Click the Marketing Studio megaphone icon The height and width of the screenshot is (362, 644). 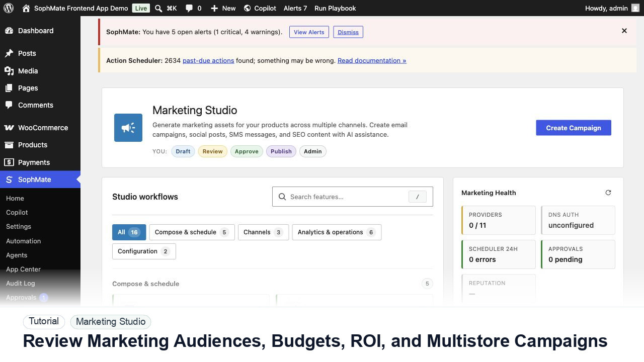tap(128, 128)
